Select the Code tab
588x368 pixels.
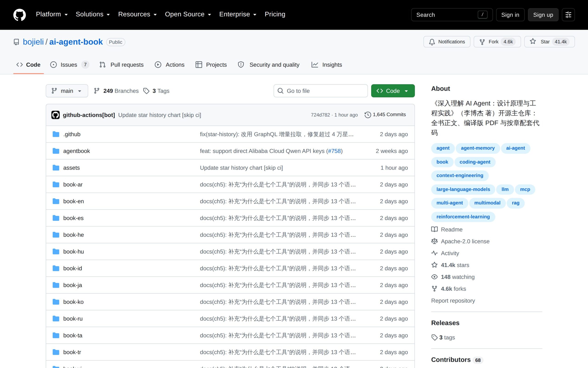28,65
